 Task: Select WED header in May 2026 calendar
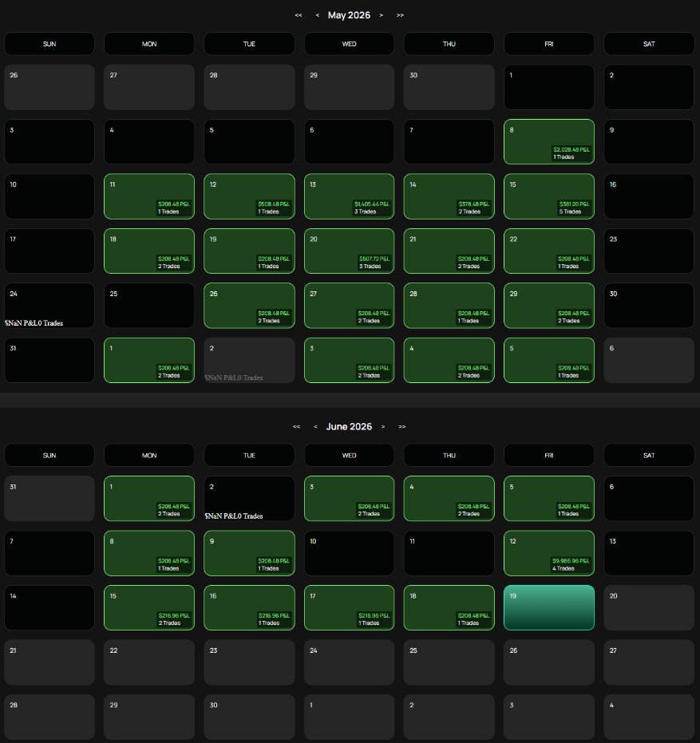coord(349,44)
